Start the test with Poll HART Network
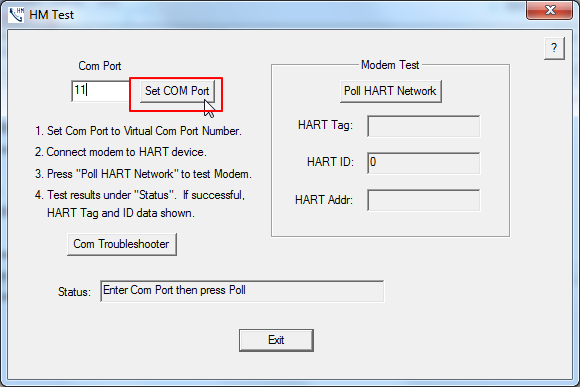Screen dimensions: 580x387 (x=391, y=91)
